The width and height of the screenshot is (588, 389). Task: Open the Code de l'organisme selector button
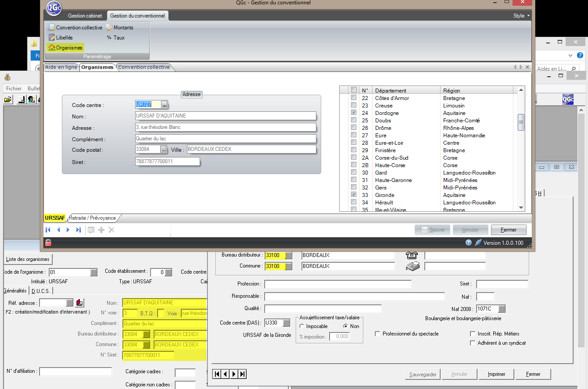point(93,272)
